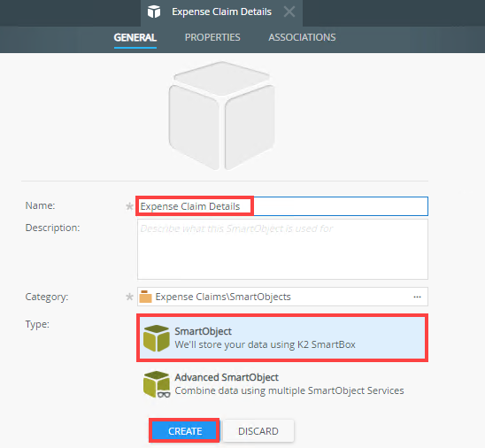Open the PROPERTIES tab

click(212, 37)
